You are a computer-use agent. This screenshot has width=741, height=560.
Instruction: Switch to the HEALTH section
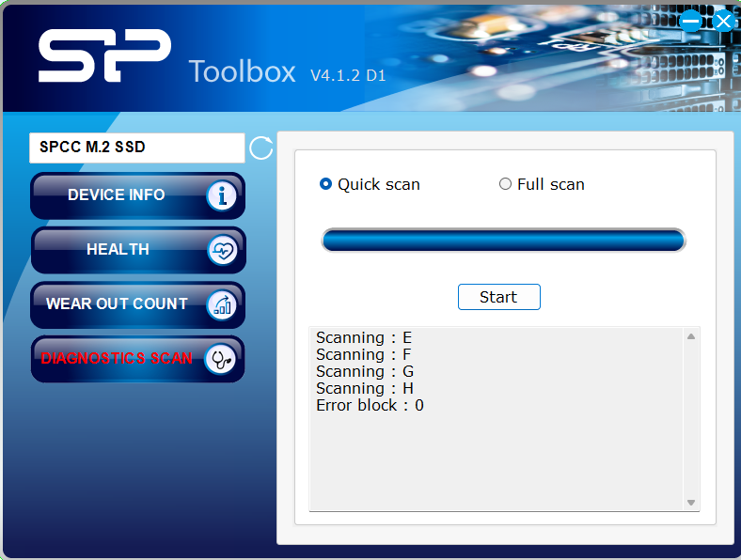(118, 250)
